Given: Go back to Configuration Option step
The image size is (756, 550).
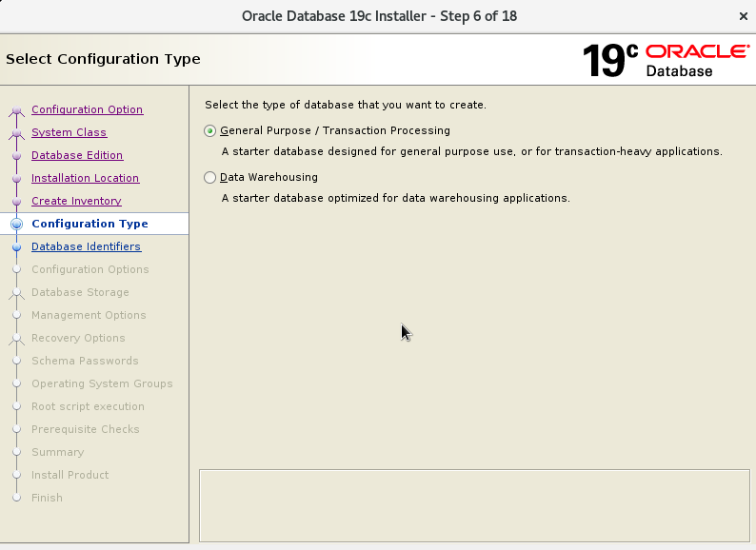Looking at the screenshot, I should coord(88,109).
